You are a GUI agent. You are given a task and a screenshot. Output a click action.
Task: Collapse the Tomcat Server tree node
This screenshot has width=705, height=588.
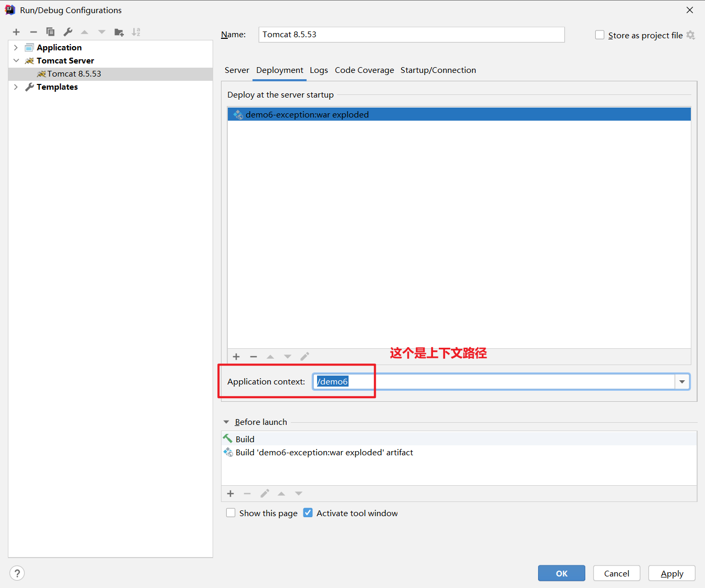point(16,61)
